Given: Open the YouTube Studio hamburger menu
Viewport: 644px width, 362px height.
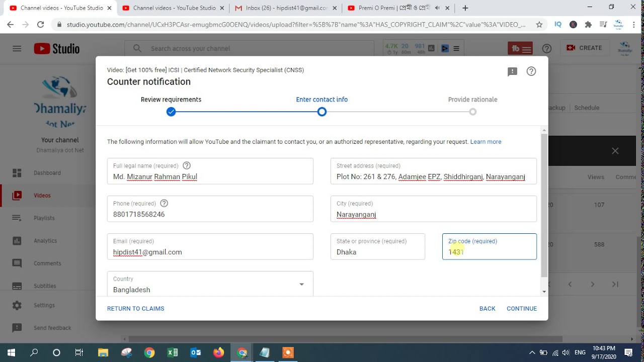Looking at the screenshot, I should click(x=17, y=48).
